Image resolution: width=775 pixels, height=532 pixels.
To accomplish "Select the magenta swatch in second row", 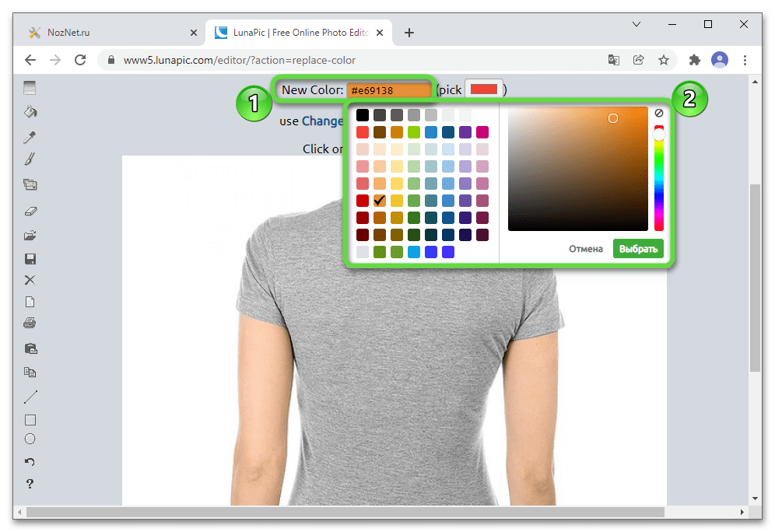I will pyautogui.click(x=482, y=132).
